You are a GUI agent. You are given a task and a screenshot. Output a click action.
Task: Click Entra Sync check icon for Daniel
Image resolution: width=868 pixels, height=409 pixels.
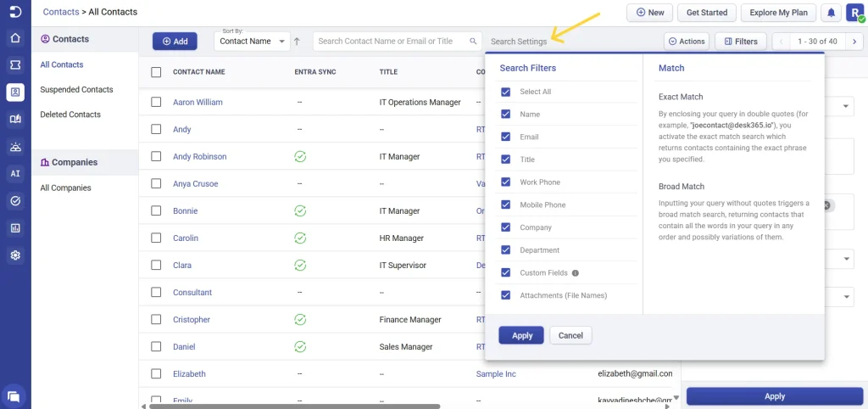click(300, 346)
